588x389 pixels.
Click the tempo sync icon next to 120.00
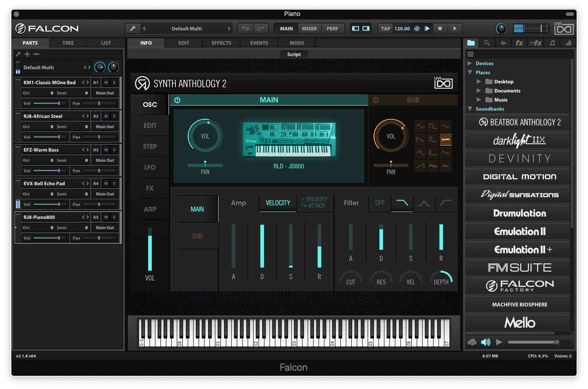(417, 28)
